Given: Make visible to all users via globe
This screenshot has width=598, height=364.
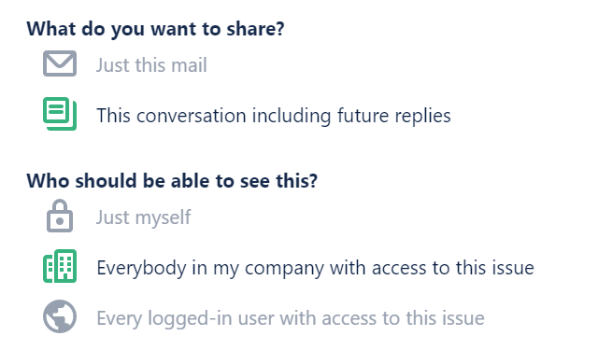Looking at the screenshot, I should [60, 316].
